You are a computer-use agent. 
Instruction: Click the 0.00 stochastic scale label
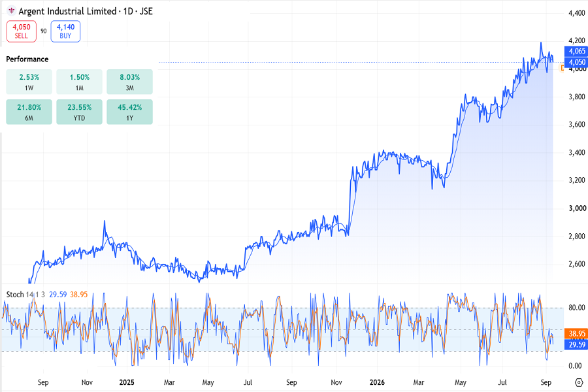point(575,366)
